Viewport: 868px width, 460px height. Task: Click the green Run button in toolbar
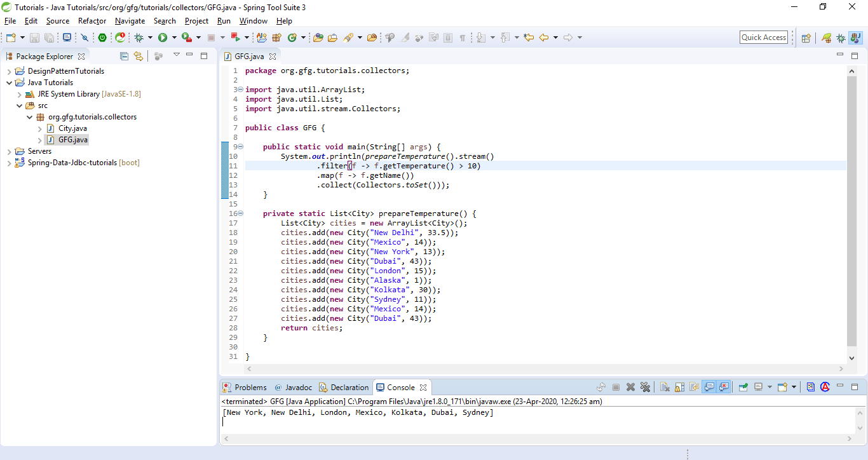[163, 38]
